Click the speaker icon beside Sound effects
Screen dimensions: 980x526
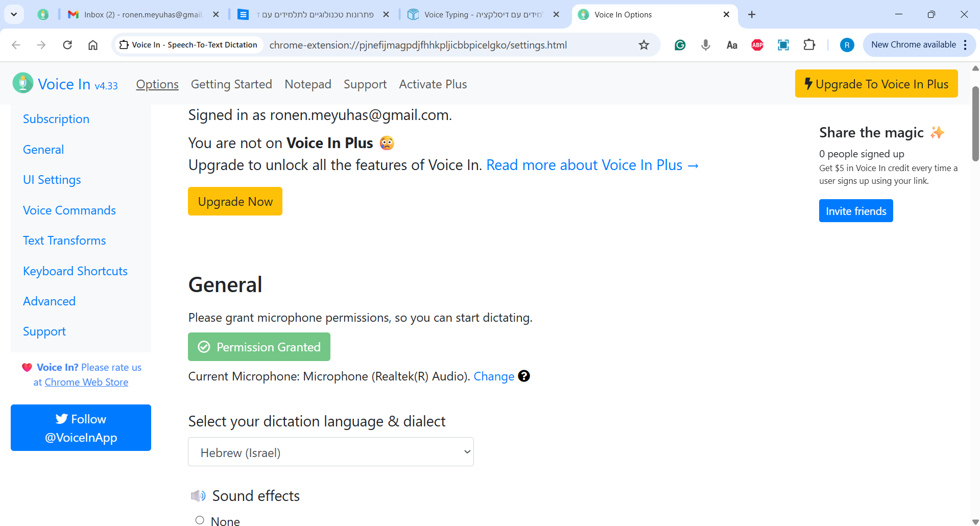(198, 495)
